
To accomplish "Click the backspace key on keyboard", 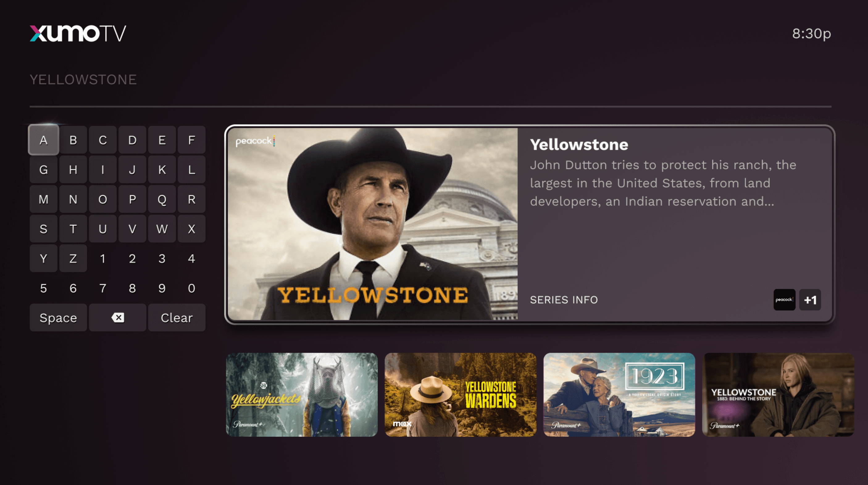I will click(117, 317).
